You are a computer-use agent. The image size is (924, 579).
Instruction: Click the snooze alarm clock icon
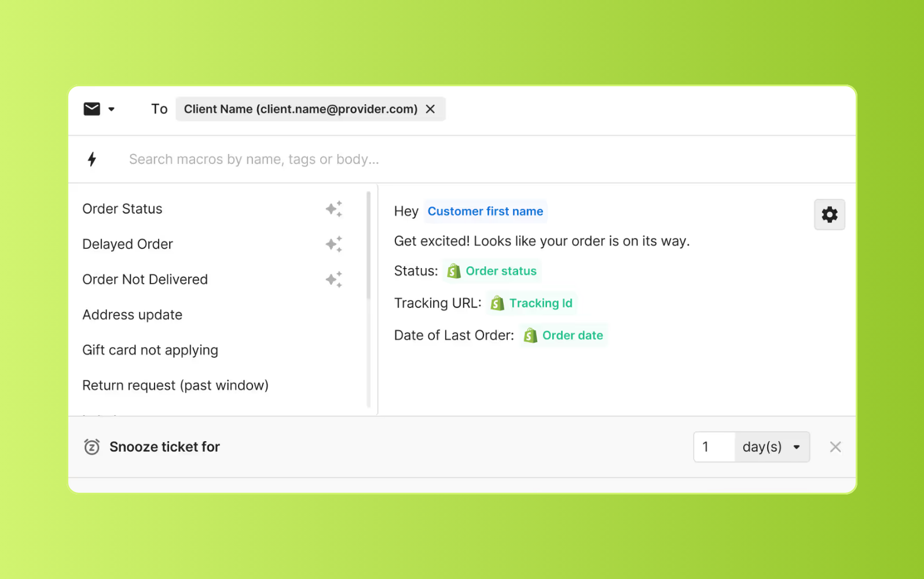[91, 446]
